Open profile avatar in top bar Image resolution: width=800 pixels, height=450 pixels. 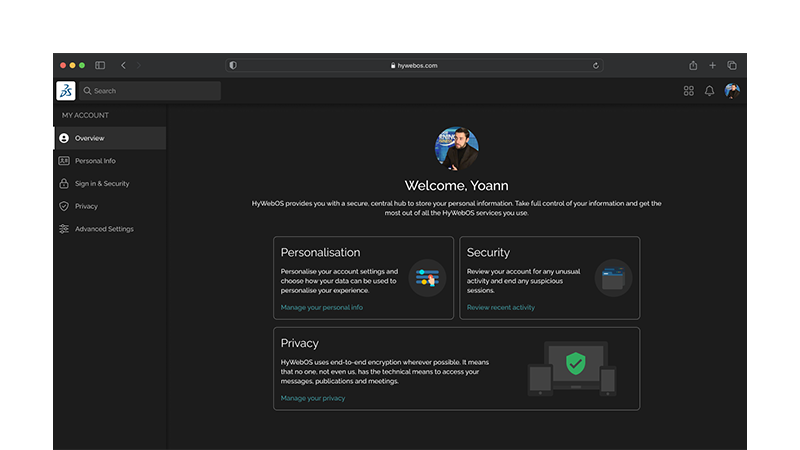click(732, 91)
